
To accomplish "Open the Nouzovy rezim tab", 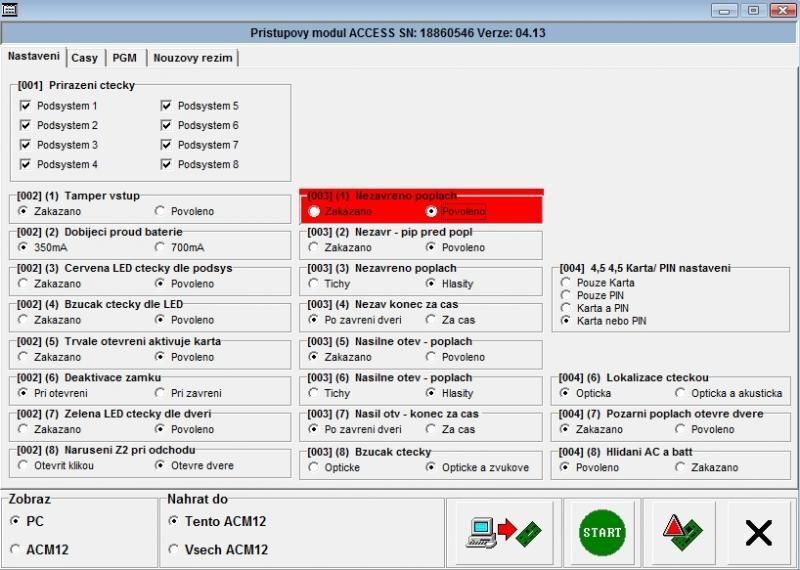I will click(x=192, y=58).
